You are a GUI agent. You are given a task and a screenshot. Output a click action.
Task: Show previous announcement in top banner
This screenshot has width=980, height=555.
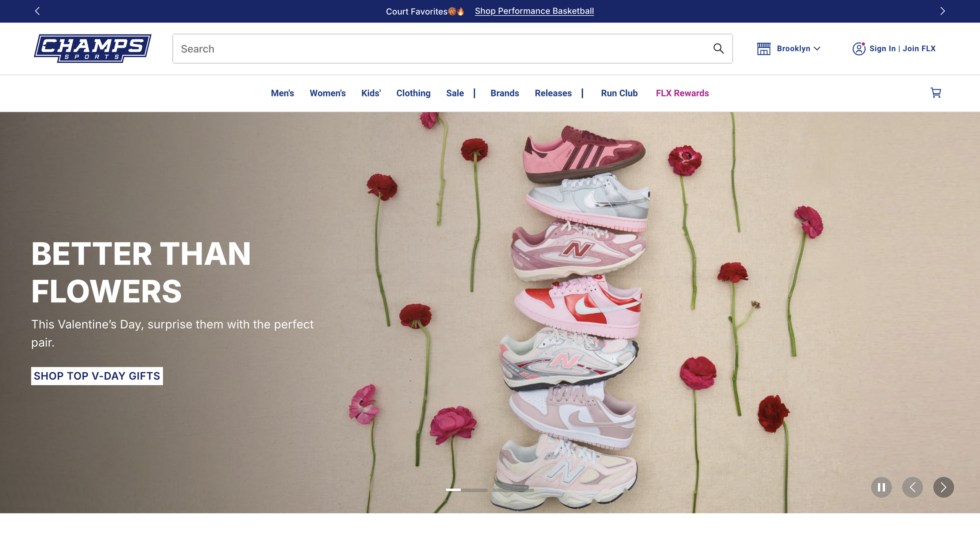[x=37, y=11]
